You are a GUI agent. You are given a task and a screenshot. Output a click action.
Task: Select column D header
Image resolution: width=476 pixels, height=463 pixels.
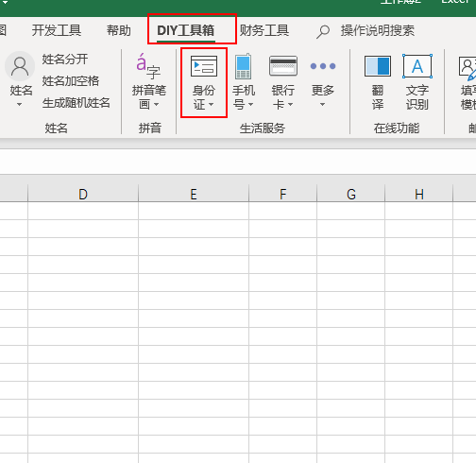[83, 194]
